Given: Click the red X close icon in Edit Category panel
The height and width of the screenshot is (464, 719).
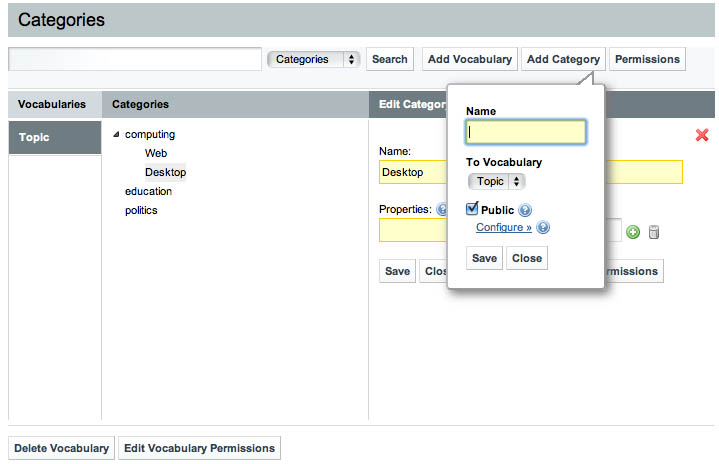Looking at the screenshot, I should pos(702,135).
